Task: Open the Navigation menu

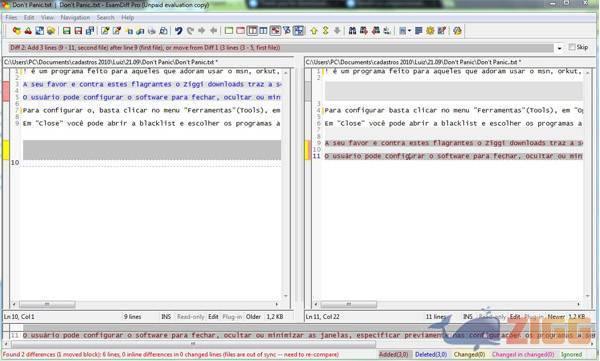Action: 75,18
